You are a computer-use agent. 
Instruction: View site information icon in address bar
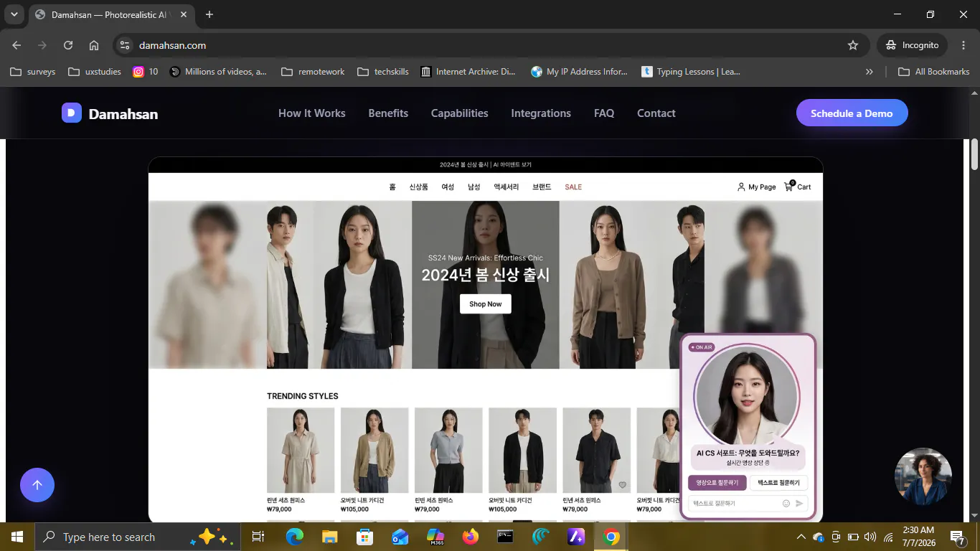click(125, 45)
